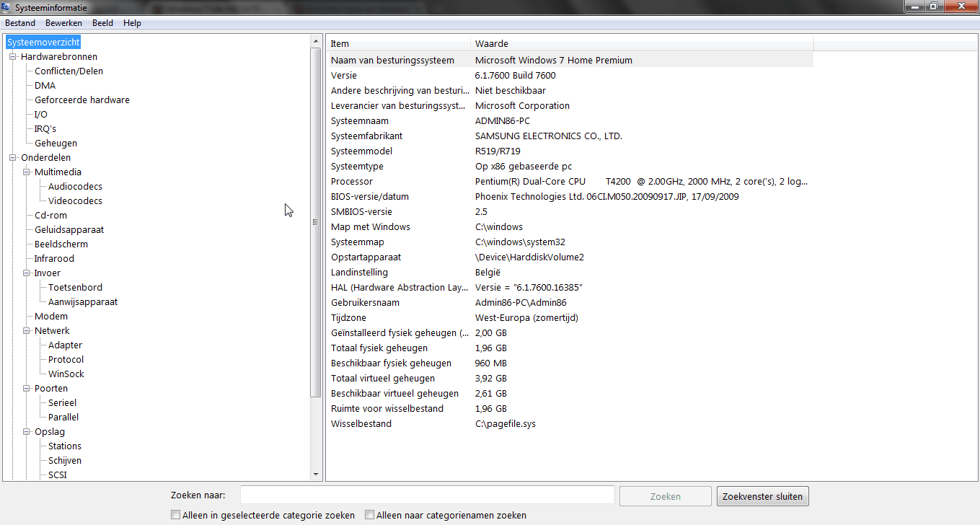This screenshot has width=980, height=525.
Task: Select the Totaal fysiek geheugen row
Action: pyautogui.click(x=570, y=348)
